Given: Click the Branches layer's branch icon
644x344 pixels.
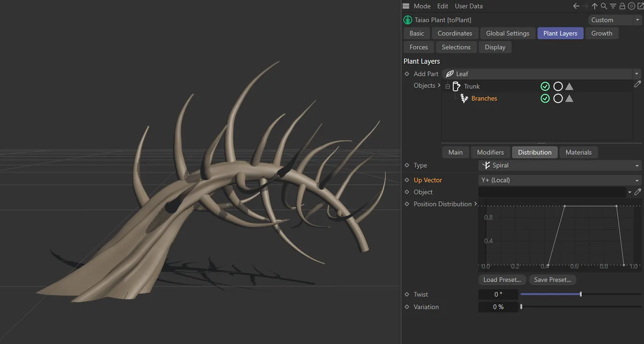Looking at the screenshot, I should click(x=464, y=98).
